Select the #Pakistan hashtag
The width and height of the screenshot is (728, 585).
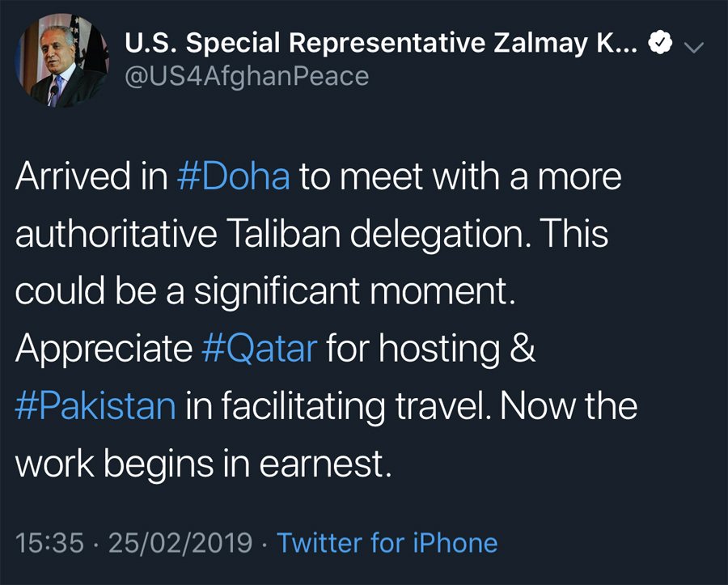click(95, 405)
